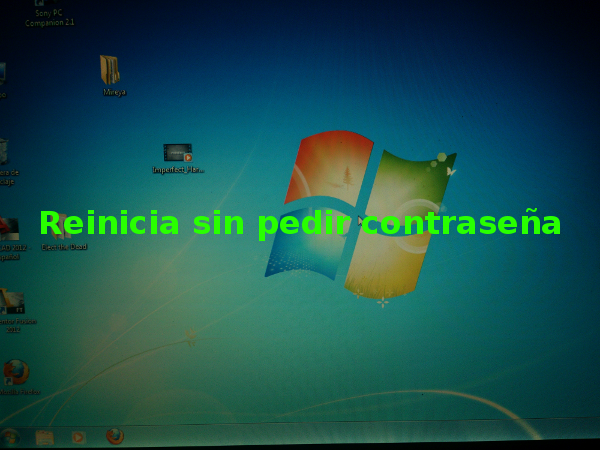Select the Recycle Bin desktop icon
Viewport: 600px width, 450px height.
pos(3,151)
